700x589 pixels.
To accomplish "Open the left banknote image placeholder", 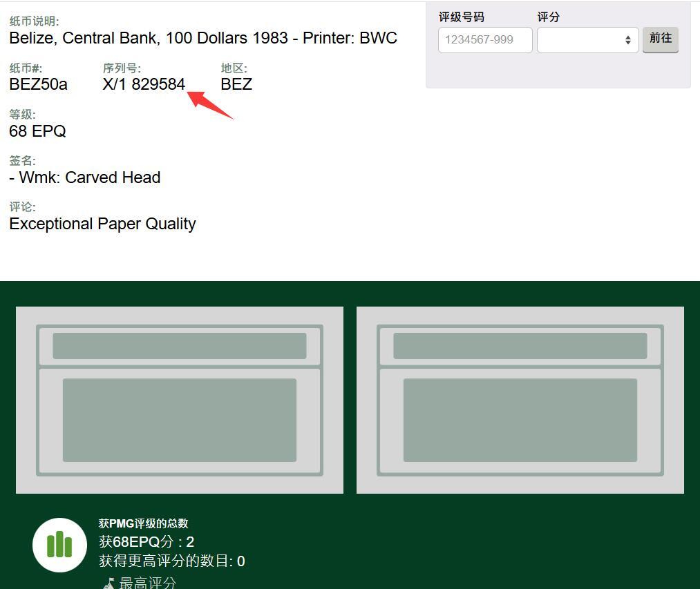I will pos(180,400).
